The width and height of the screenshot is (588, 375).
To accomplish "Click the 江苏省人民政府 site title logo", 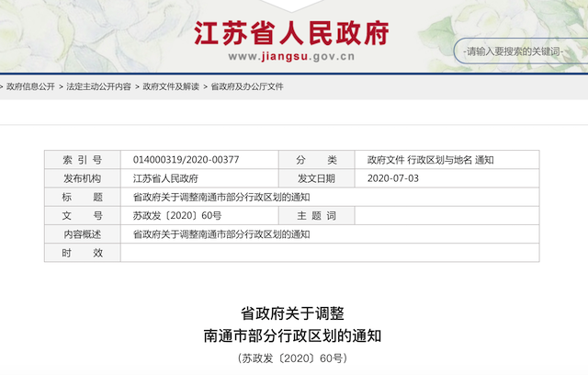I will (291, 33).
